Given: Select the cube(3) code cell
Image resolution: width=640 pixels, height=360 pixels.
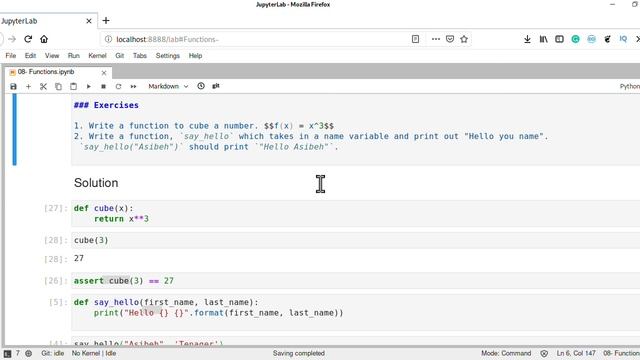Looking at the screenshot, I should click(x=356, y=240).
